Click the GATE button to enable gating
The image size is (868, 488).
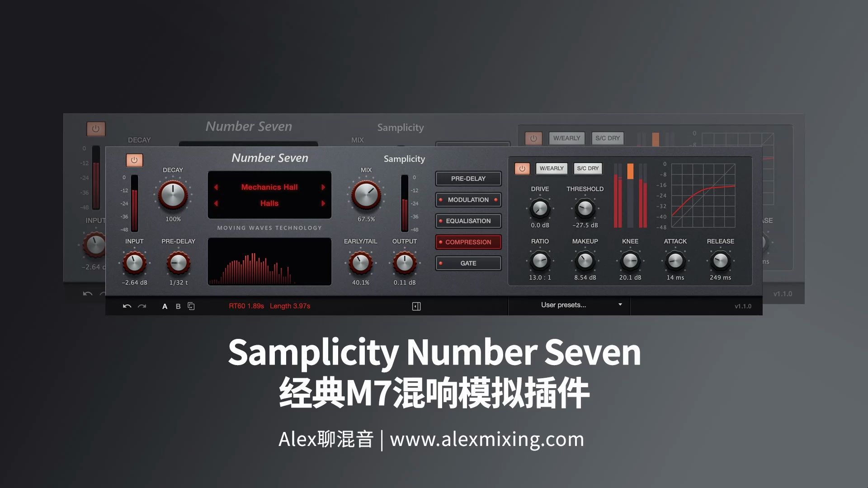click(468, 263)
